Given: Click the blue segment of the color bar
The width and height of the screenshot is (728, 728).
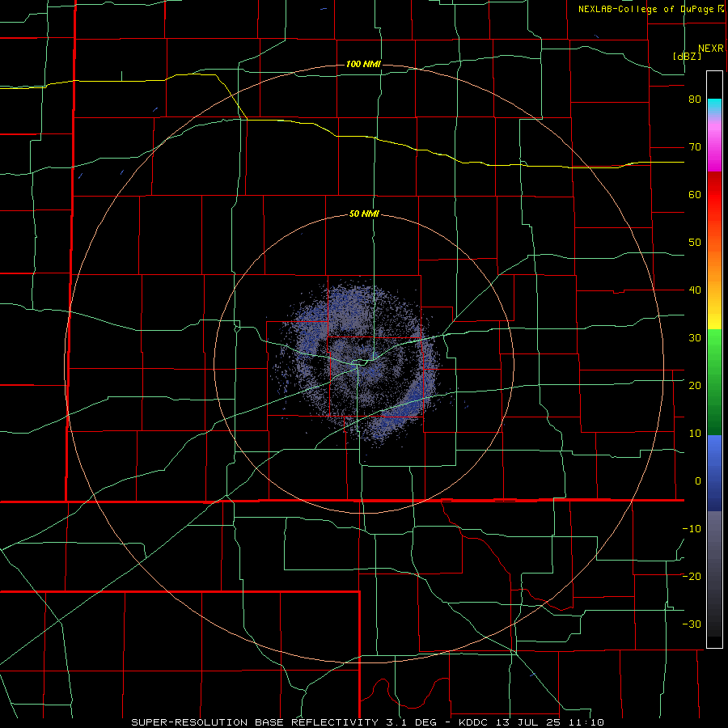Looking at the screenshot, I should 714,473.
